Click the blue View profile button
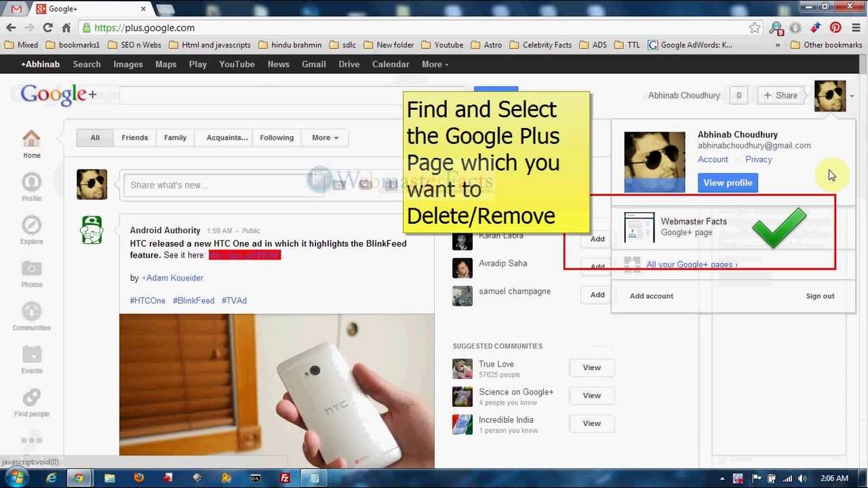 (728, 182)
